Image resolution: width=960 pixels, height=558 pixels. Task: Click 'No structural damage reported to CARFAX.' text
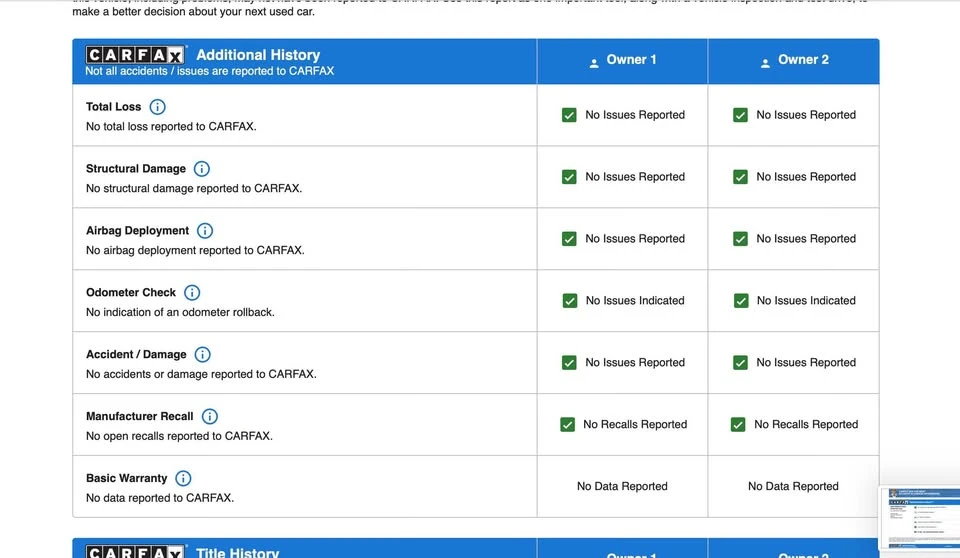193,188
